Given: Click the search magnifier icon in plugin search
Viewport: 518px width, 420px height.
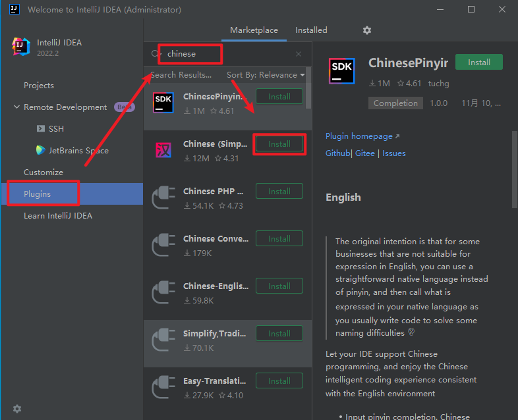Looking at the screenshot, I should (x=155, y=54).
